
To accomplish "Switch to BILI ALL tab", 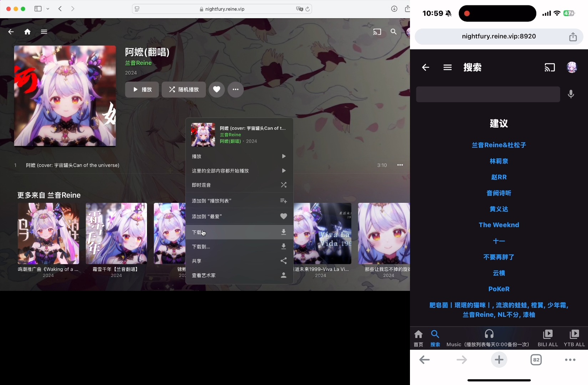I will click(x=548, y=338).
